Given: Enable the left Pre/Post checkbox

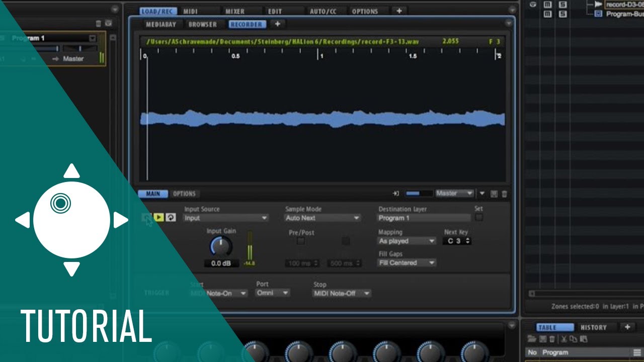Looking at the screenshot, I should [300, 241].
